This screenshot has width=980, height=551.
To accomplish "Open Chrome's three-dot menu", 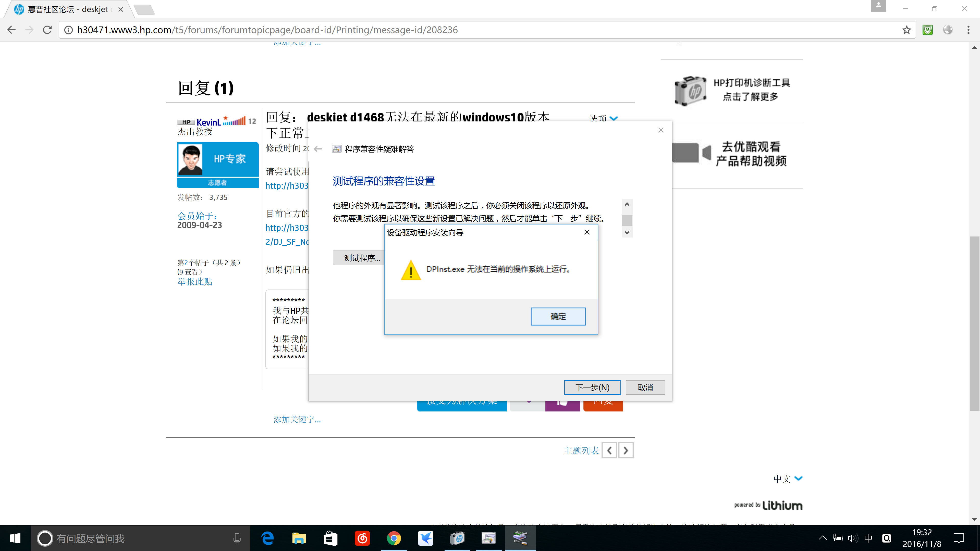I will (968, 30).
